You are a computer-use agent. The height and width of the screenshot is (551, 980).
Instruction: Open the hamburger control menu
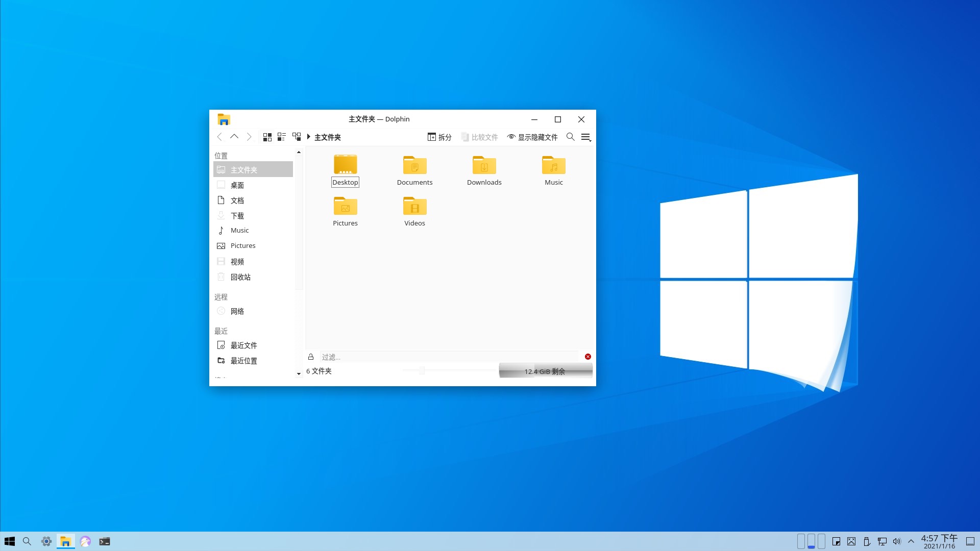(x=586, y=137)
